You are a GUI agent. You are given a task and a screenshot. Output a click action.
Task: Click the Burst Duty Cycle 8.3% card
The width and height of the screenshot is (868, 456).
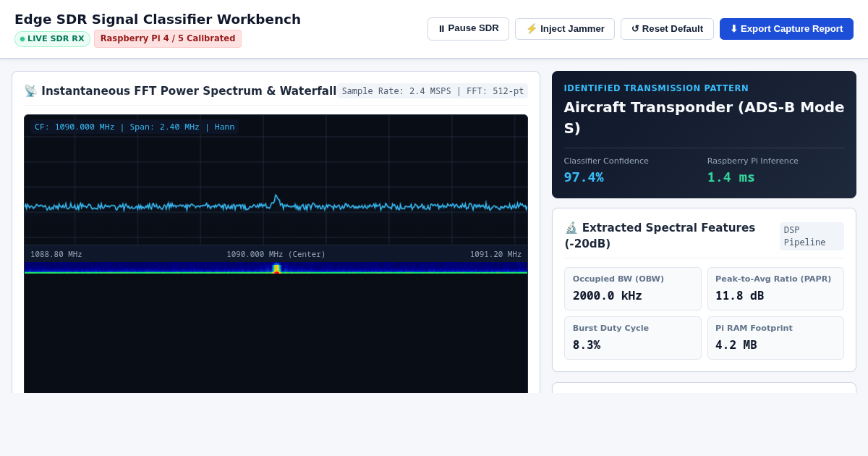pos(633,338)
